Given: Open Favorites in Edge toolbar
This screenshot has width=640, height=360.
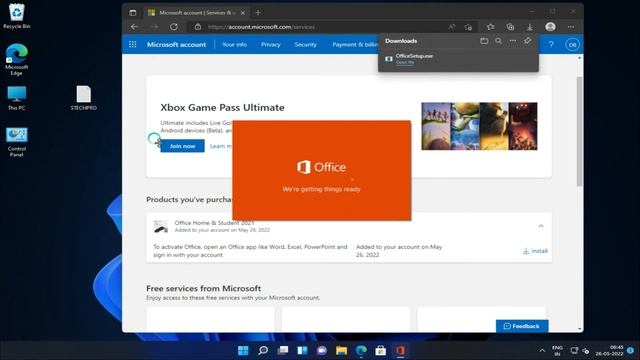Looking at the screenshot, I should (490, 27).
